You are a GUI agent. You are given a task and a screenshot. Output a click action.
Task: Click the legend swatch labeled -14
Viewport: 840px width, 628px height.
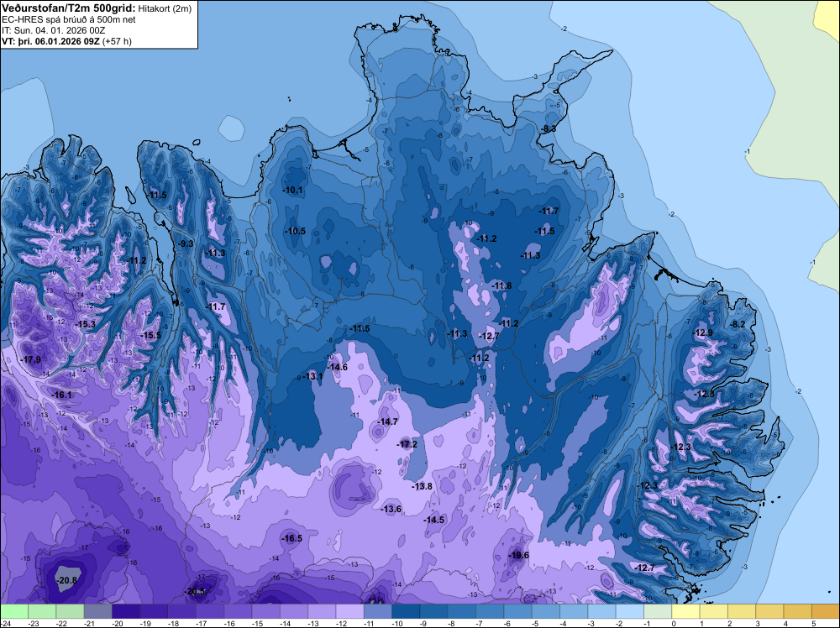(293, 611)
